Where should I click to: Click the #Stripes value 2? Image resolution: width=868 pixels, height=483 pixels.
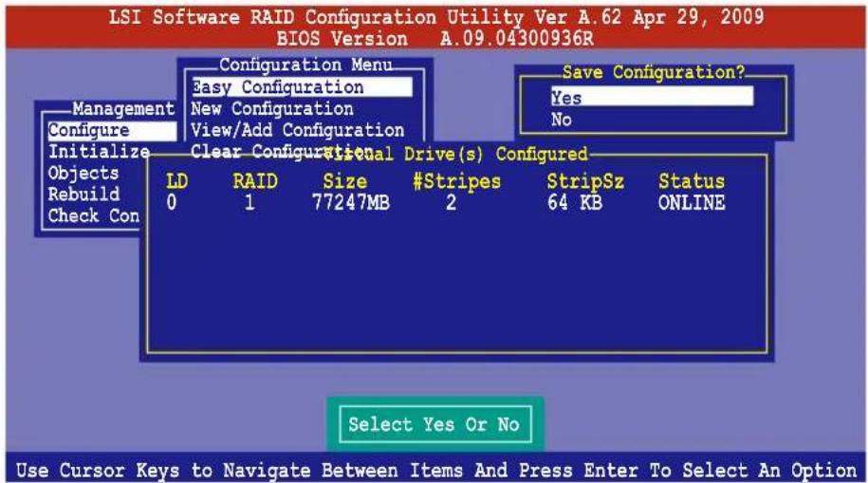(452, 203)
